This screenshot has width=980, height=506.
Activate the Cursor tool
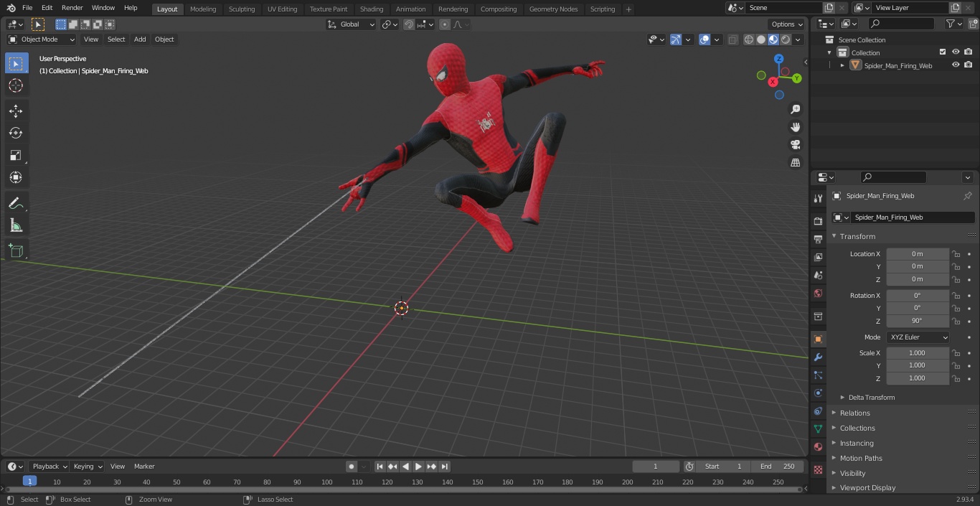[x=16, y=85]
